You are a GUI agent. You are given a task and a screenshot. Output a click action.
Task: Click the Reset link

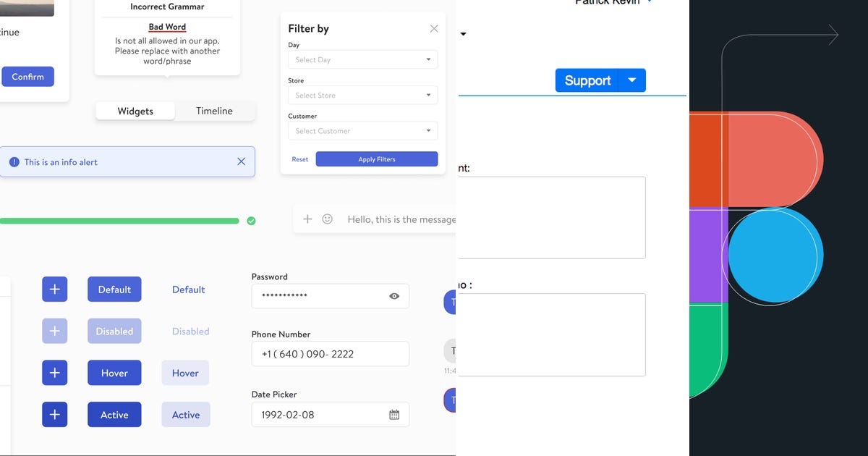click(x=300, y=159)
